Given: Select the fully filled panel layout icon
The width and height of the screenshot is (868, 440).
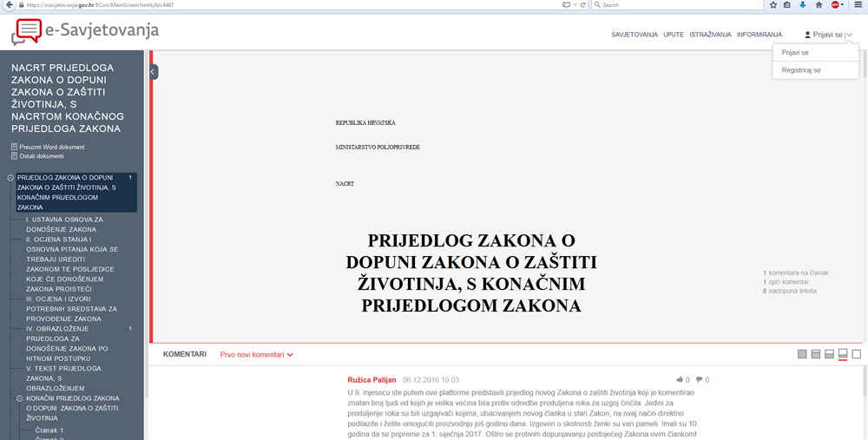Looking at the screenshot, I should point(802,354).
